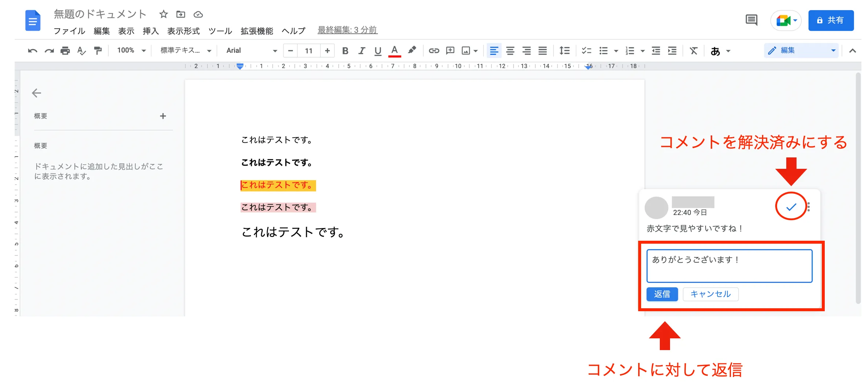Open the ヘルプ menu
The height and width of the screenshot is (389, 868).
coord(293,31)
